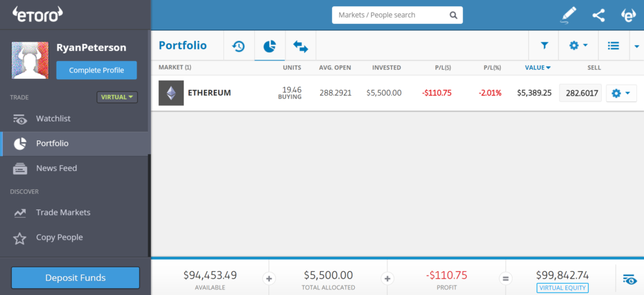Viewport: 644px width, 295px height.
Task: Click Deposit Funds button
Action: coord(75,278)
